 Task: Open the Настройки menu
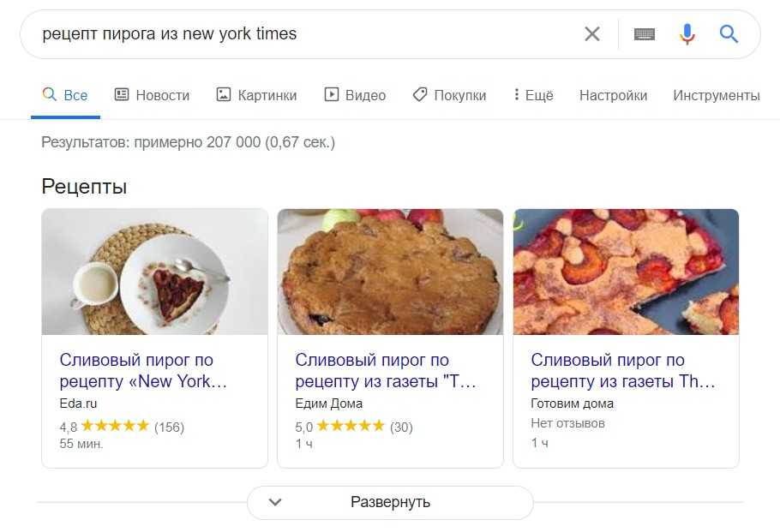point(613,95)
